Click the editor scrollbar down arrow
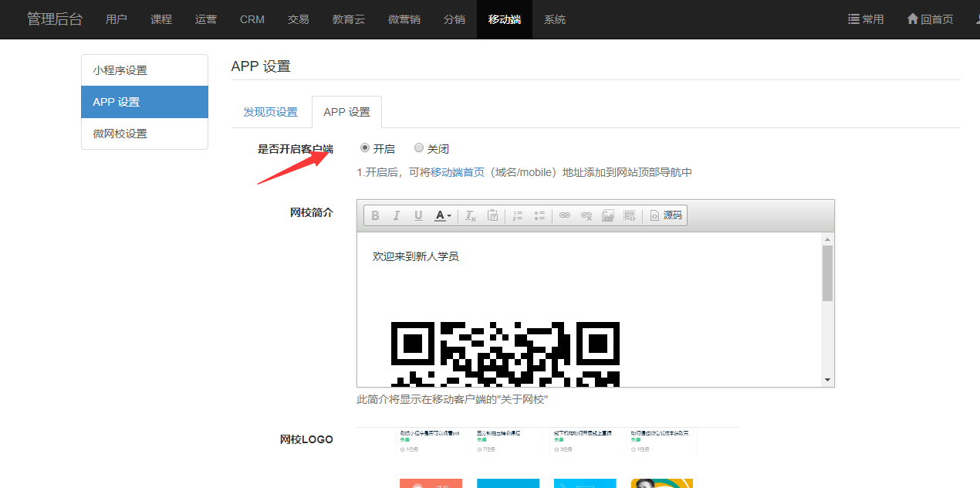 click(x=827, y=380)
